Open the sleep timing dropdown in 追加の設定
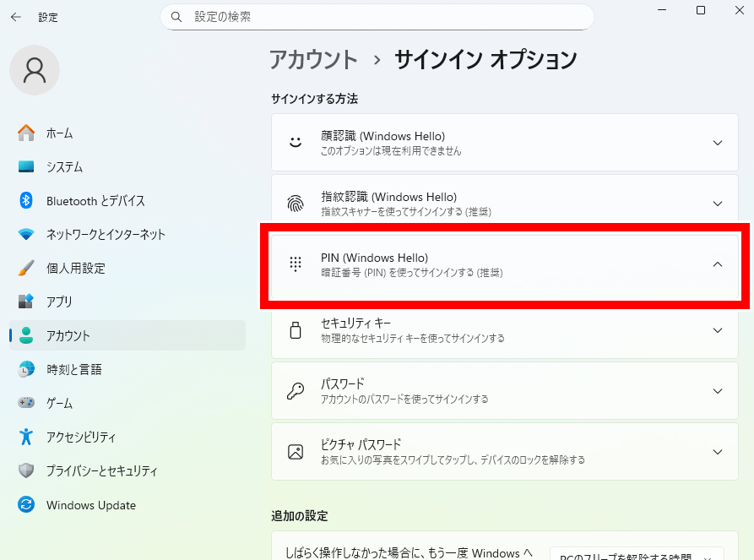Screen dimensions: 754x560 coord(637,555)
